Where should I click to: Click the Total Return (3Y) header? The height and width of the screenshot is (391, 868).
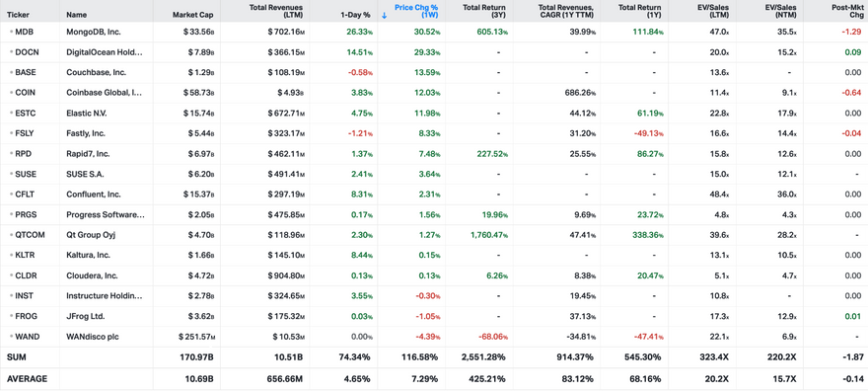point(485,11)
